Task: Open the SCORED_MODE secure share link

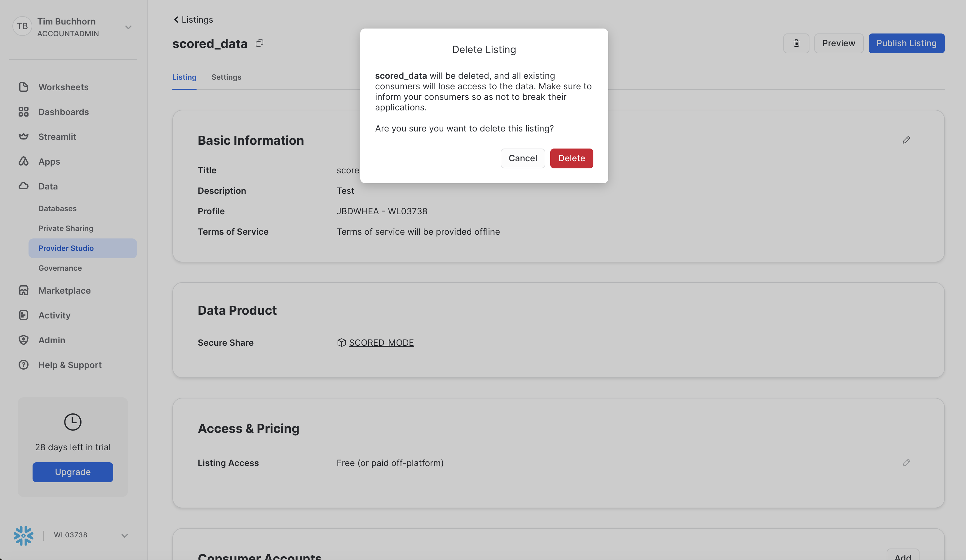Action: 381,343
